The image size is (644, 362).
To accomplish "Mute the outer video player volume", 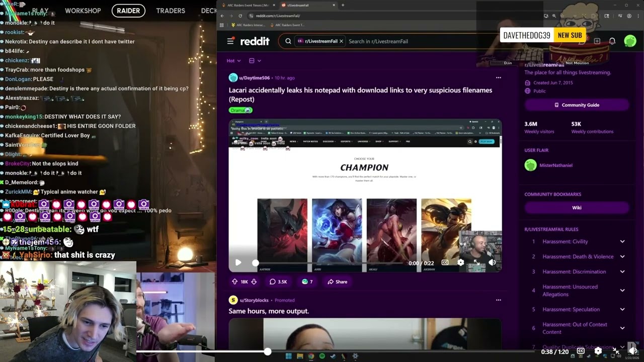I will click(x=633, y=351).
